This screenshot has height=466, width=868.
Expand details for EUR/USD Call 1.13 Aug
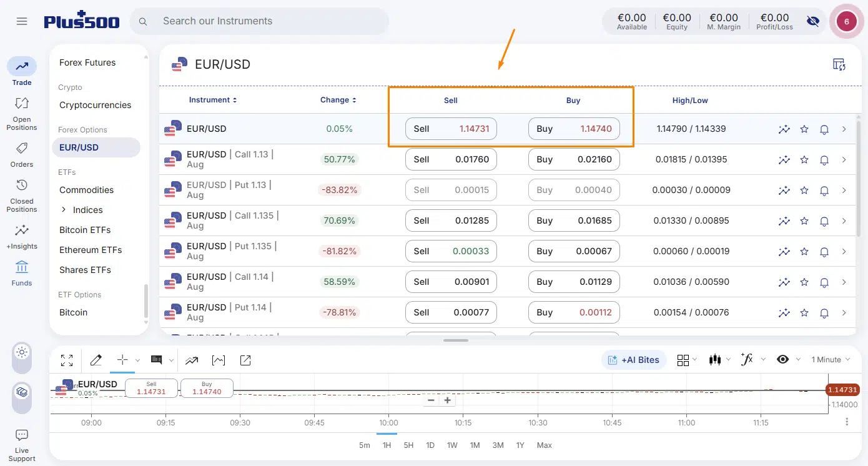pyautogui.click(x=844, y=160)
